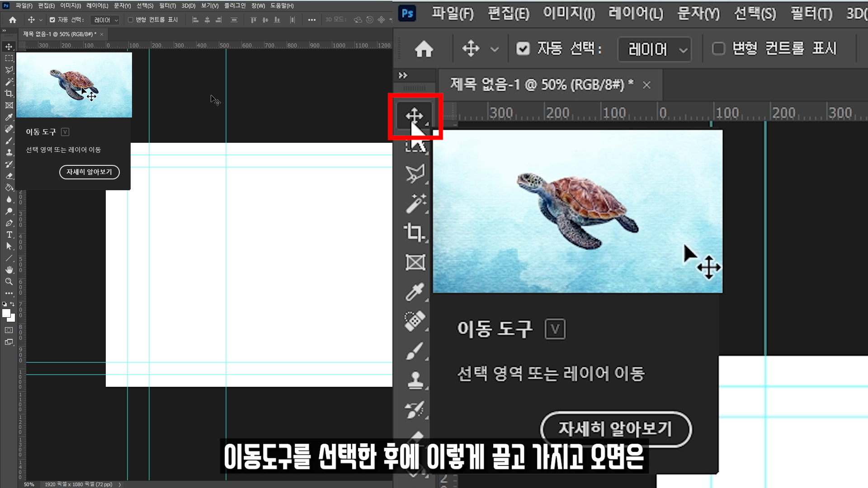Open the 레이어 auto-select dropdown
This screenshot has height=488, width=868.
pos(105,20)
